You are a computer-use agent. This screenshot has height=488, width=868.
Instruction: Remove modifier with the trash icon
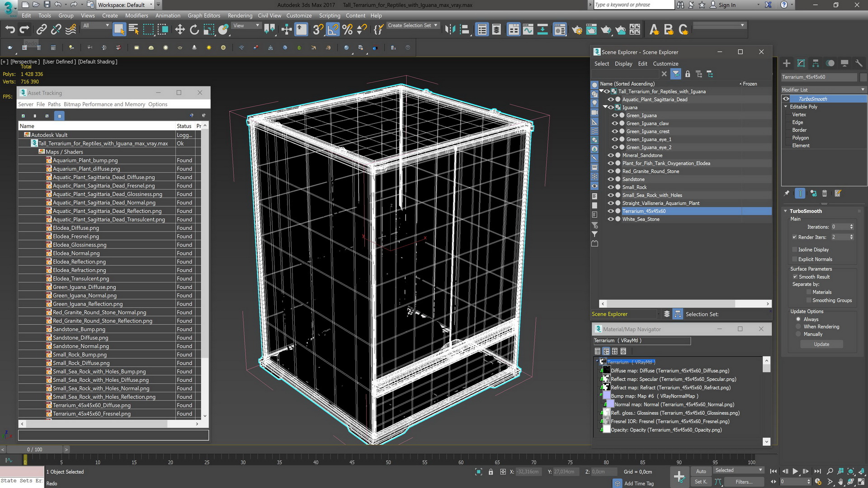(825, 193)
